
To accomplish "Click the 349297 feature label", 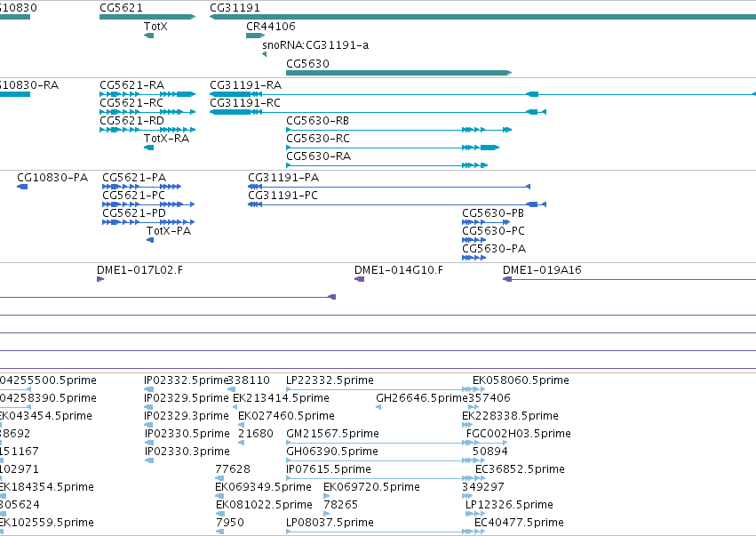I will click(x=483, y=487).
